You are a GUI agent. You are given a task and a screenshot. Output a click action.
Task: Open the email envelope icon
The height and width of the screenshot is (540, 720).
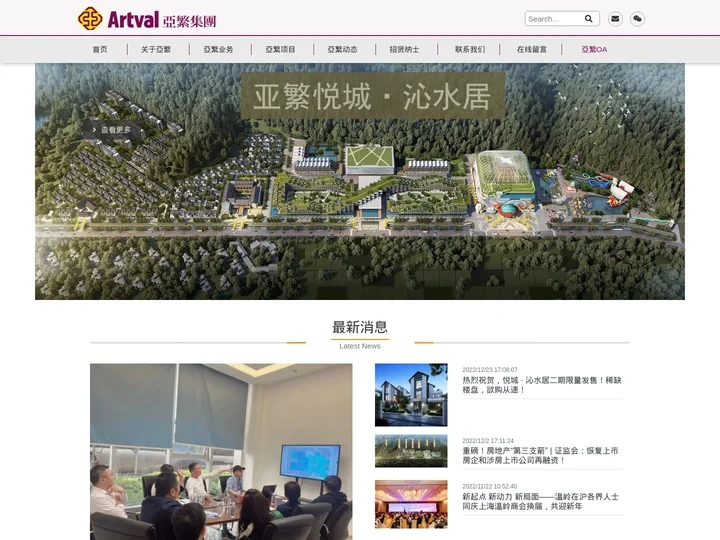pyautogui.click(x=615, y=18)
